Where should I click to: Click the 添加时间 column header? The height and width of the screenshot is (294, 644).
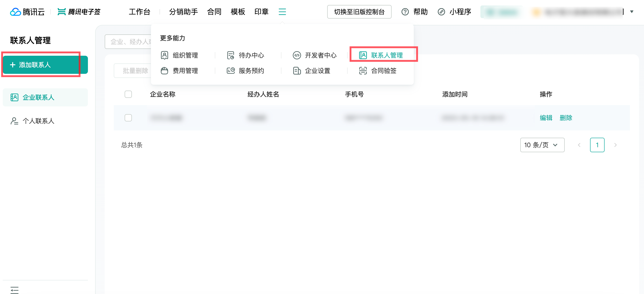(455, 94)
